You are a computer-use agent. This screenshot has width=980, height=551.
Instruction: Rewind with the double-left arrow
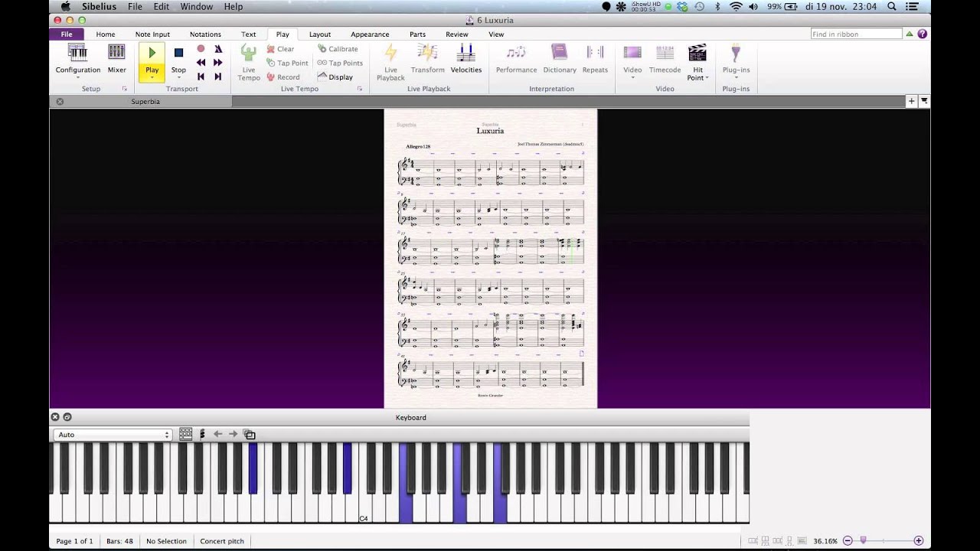tap(201, 63)
